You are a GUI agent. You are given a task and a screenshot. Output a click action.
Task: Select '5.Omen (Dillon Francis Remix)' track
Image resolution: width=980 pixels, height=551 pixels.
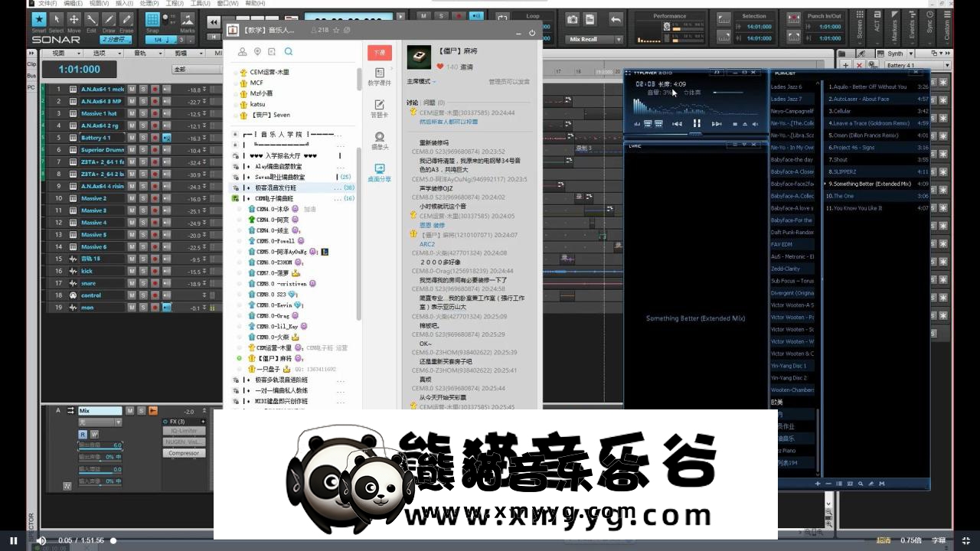click(x=878, y=135)
